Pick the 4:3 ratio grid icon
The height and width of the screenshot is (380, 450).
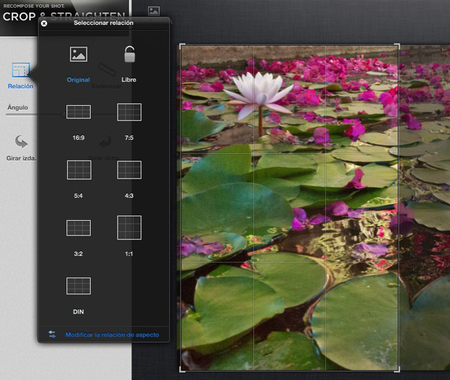129,170
